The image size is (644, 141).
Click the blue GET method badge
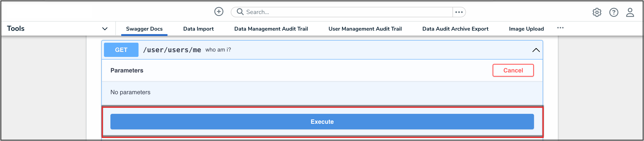pos(121,50)
